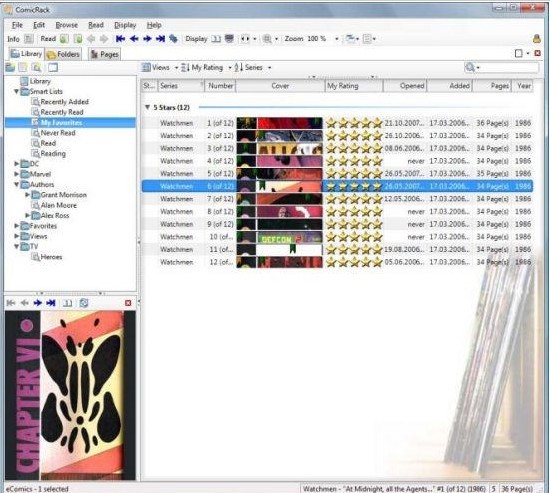550x493 pixels.
Task: Go to first page in preview pane
Action: 11,303
